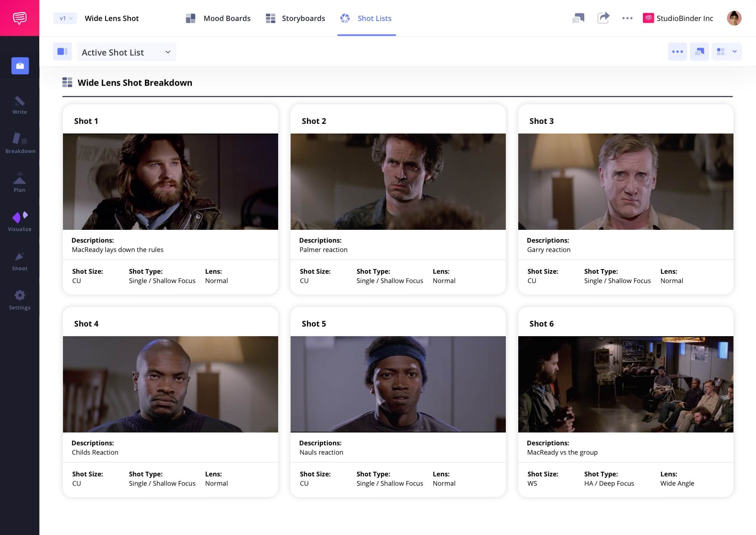Expand the Active Shot List dropdown
The image size is (756, 535).
126,52
